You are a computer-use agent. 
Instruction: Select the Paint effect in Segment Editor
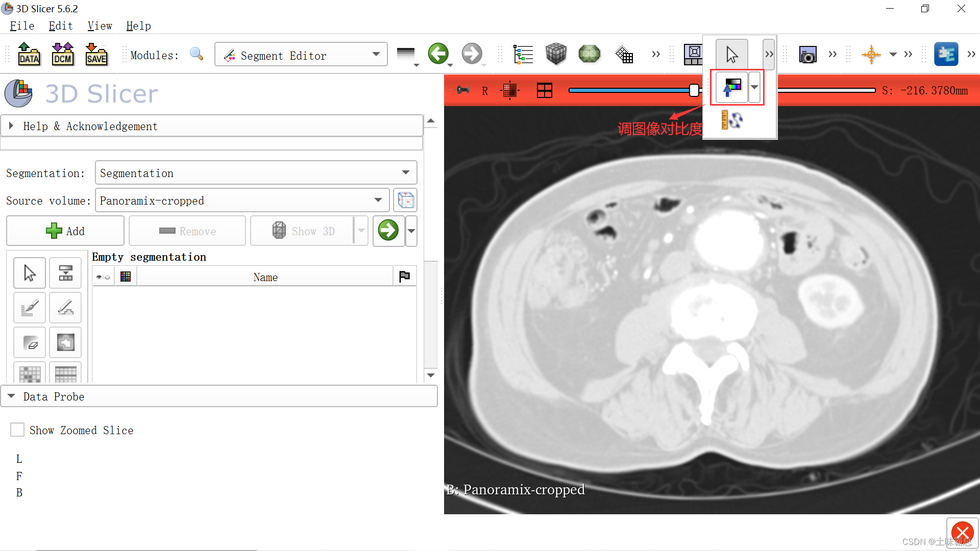point(29,308)
